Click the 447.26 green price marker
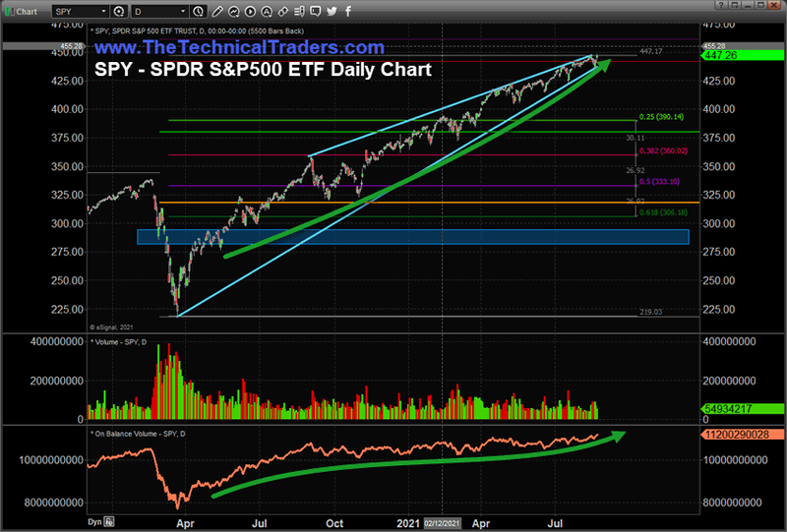 [x=743, y=55]
